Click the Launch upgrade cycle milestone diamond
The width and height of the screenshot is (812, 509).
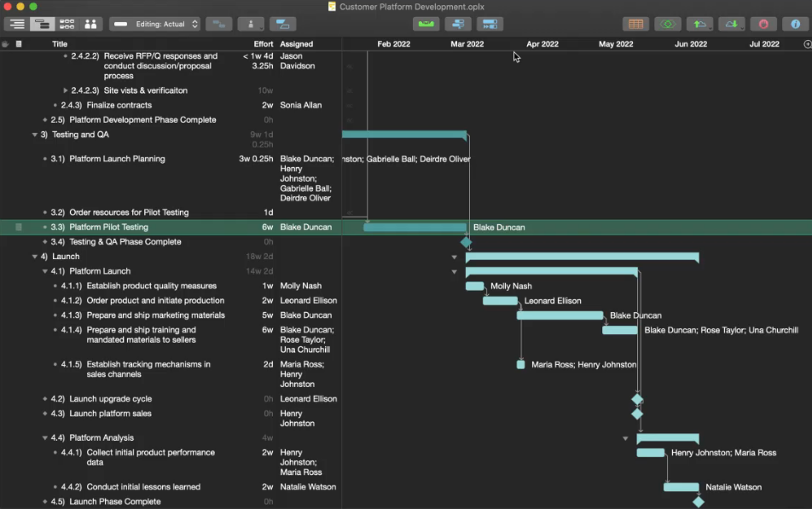pos(637,399)
